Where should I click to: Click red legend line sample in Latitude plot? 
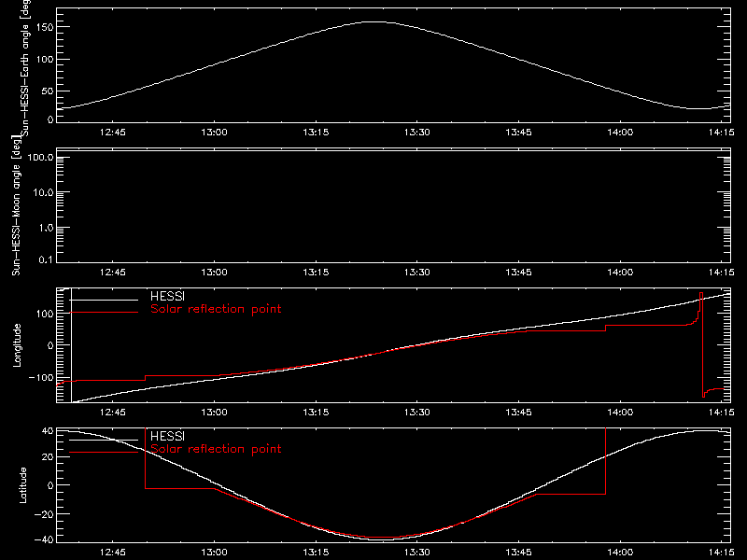(104, 453)
